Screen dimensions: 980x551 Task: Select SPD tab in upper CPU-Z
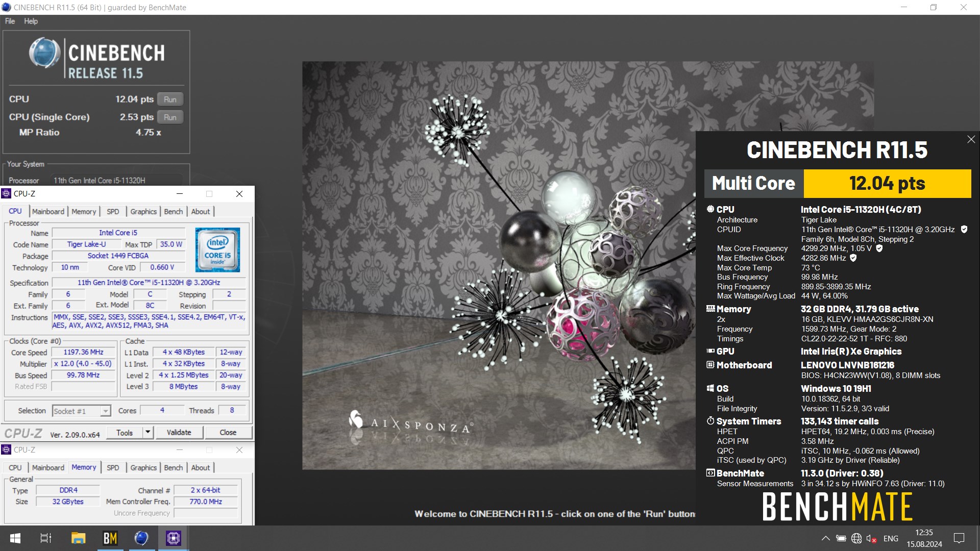tap(113, 211)
